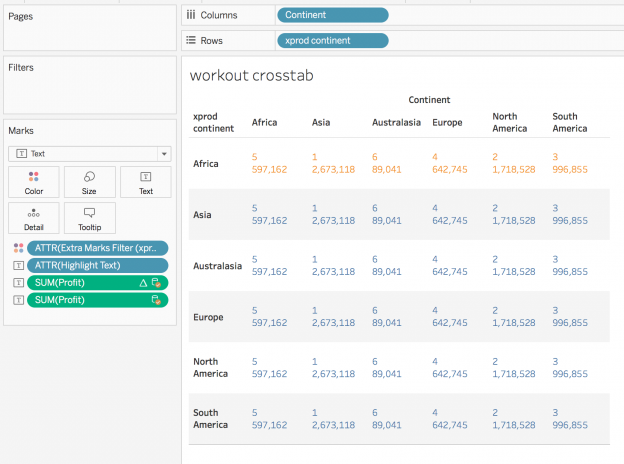The width and height of the screenshot is (624, 464).
Task: Open the Tooltip marks card
Action: (x=90, y=217)
